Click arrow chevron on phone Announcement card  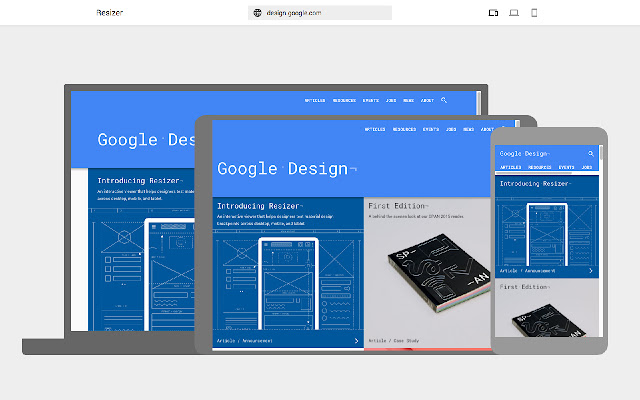tap(591, 271)
